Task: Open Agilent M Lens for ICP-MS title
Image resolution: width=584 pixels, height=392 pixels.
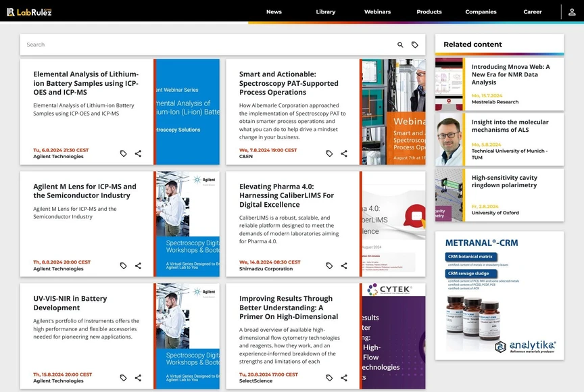Action: click(x=84, y=191)
